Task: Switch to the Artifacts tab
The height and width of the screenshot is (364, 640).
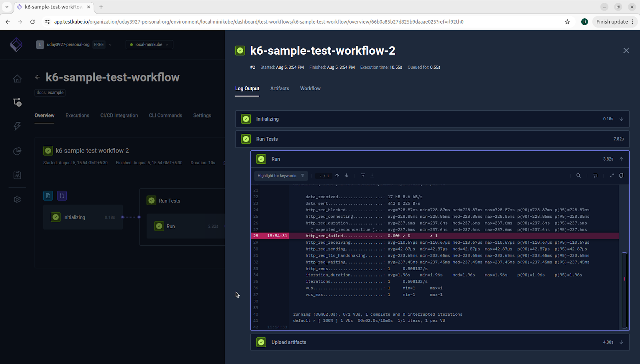Action: (280, 88)
